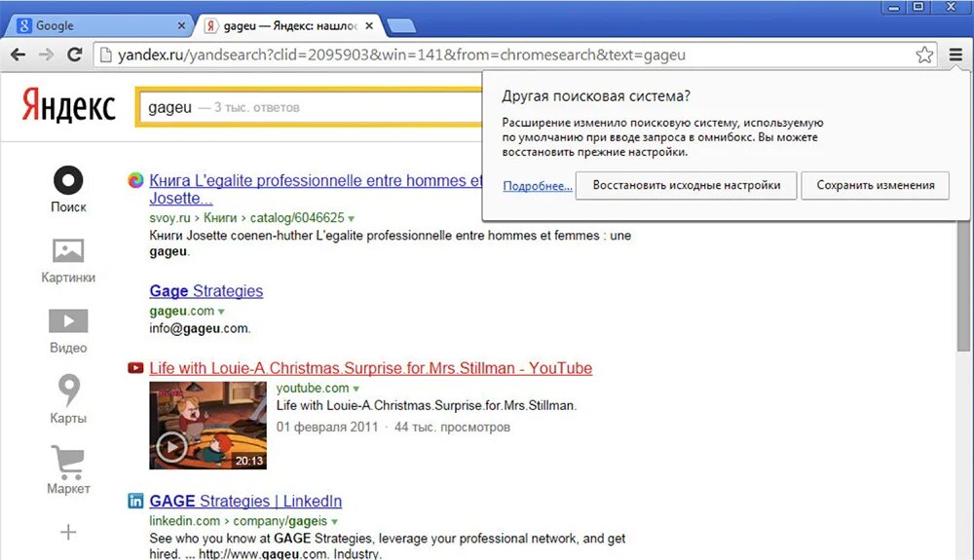Select the gageu — Яндекс tab
Screen dimensions: 974x560
[289, 25]
